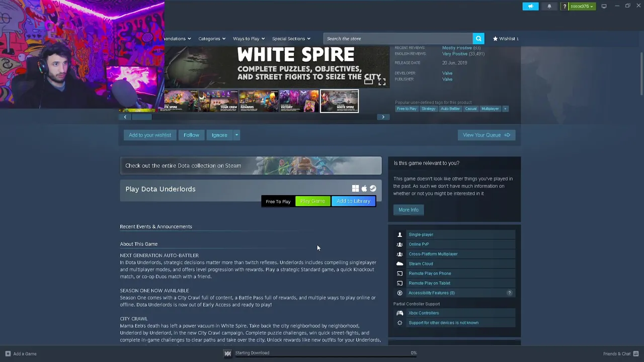Open the Valve publisher link
The height and width of the screenshot is (362, 644).
[447, 79]
